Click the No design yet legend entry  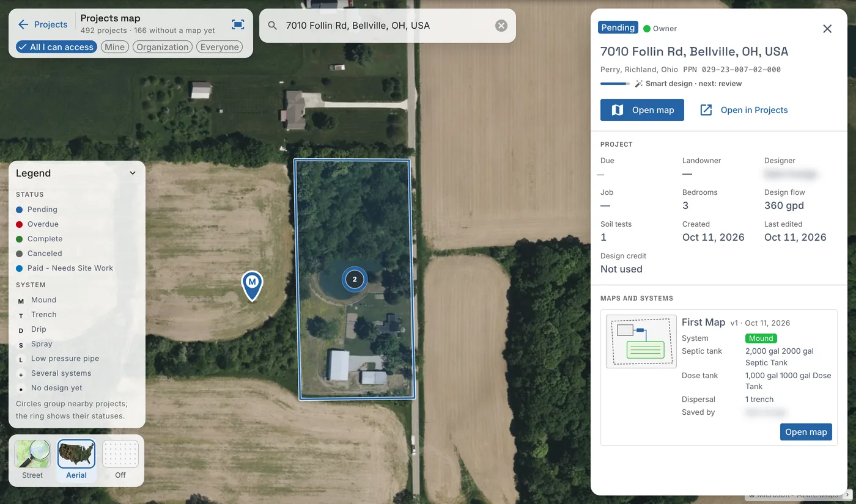49,388
